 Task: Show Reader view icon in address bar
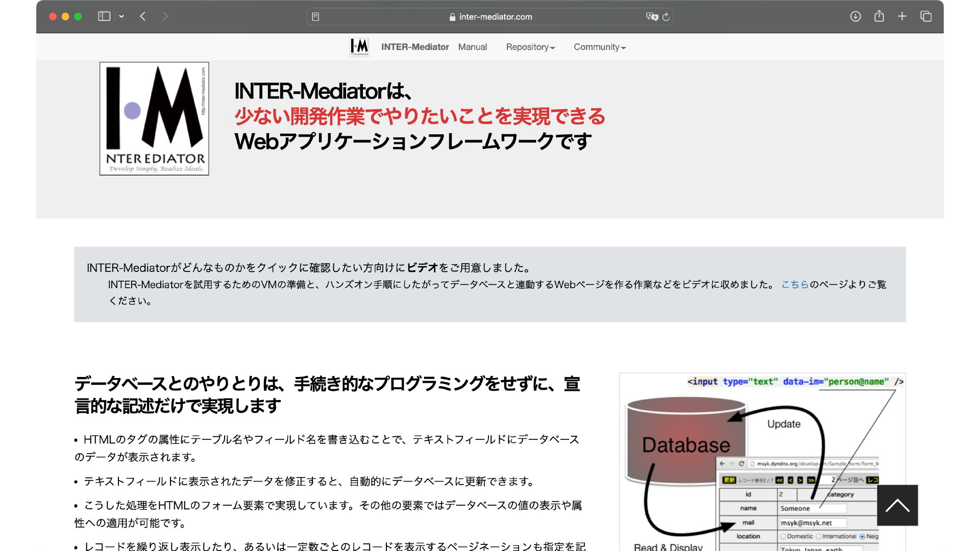(315, 17)
